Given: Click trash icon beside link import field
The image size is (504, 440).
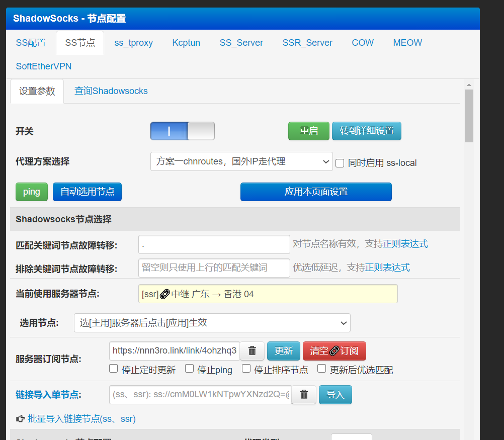Looking at the screenshot, I should pos(304,395).
